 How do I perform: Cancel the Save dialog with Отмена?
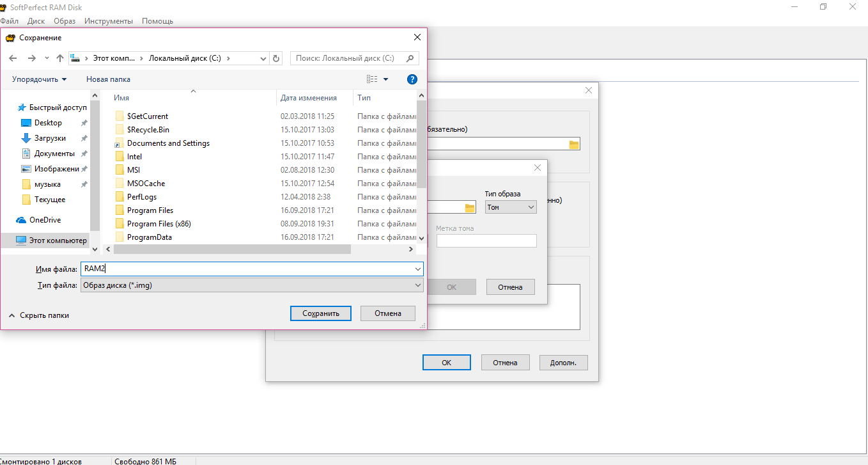(388, 313)
